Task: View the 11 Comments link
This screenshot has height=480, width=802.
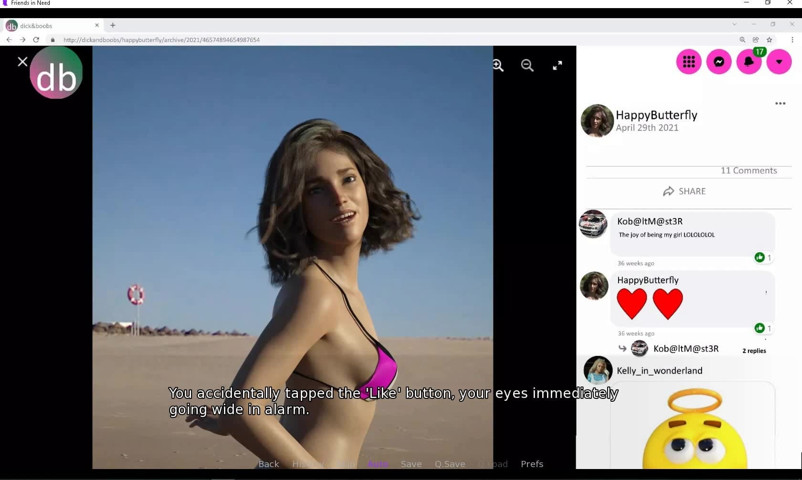Action: pyautogui.click(x=749, y=171)
